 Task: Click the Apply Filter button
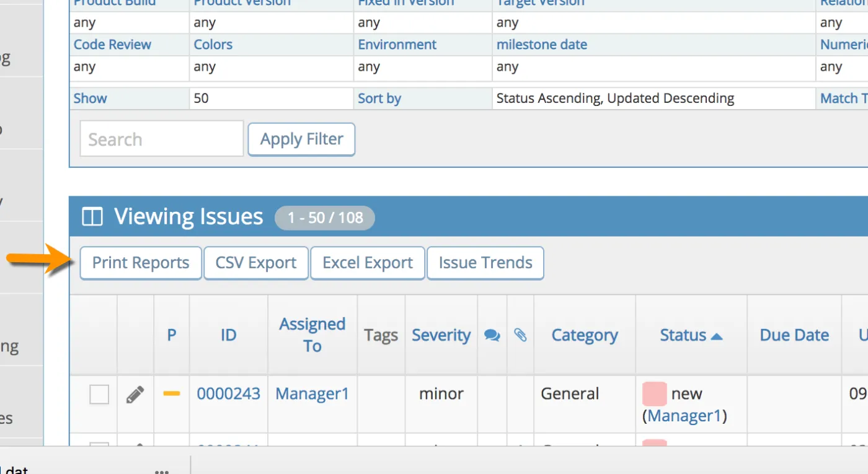coord(301,139)
